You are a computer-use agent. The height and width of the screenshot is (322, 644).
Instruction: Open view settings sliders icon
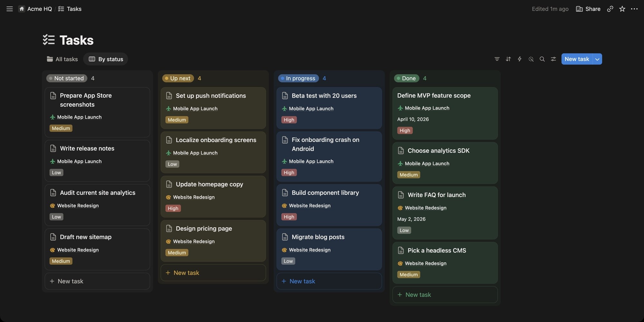553,59
